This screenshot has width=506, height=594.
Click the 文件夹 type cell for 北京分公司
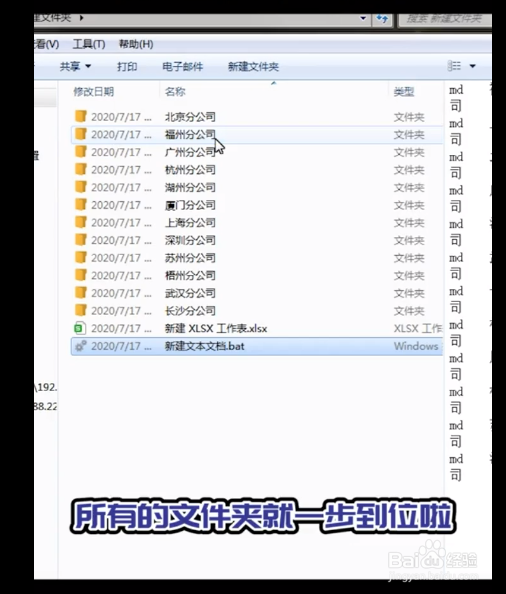coord(409,117)
